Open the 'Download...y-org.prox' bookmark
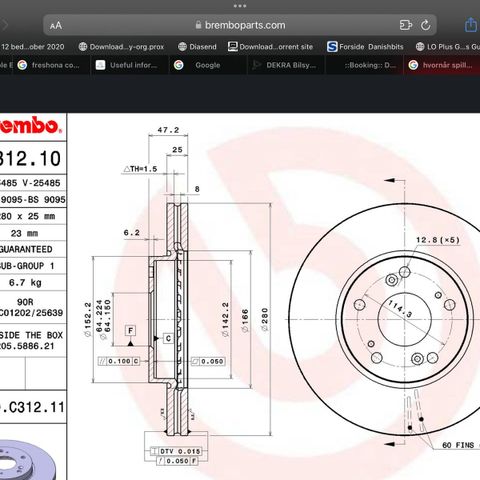The image size is (480, 480). point(121,47)
